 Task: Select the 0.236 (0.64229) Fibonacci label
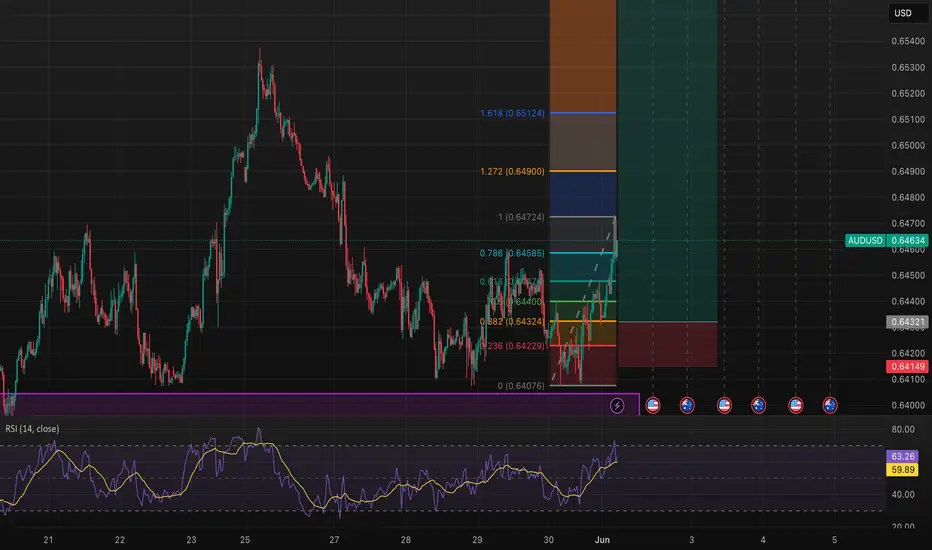512,346
